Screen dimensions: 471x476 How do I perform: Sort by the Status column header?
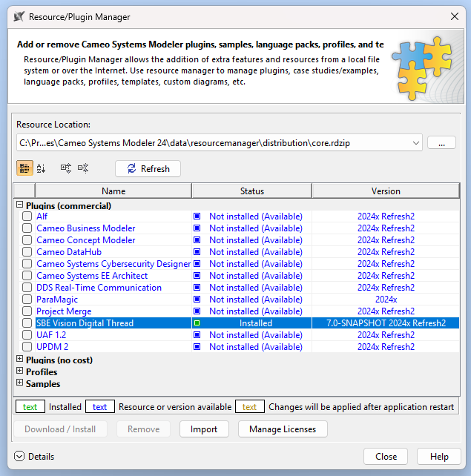(x=251, y=191)
